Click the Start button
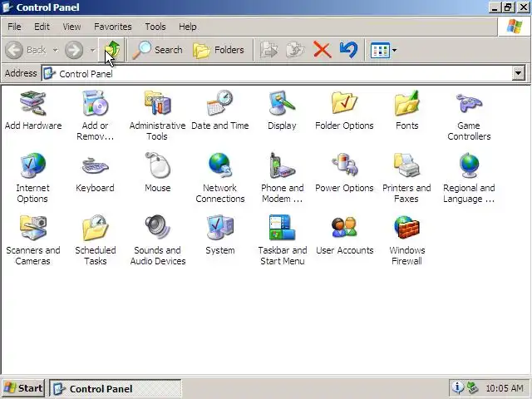Screen dimensions: 532x399 click(23, 388)
